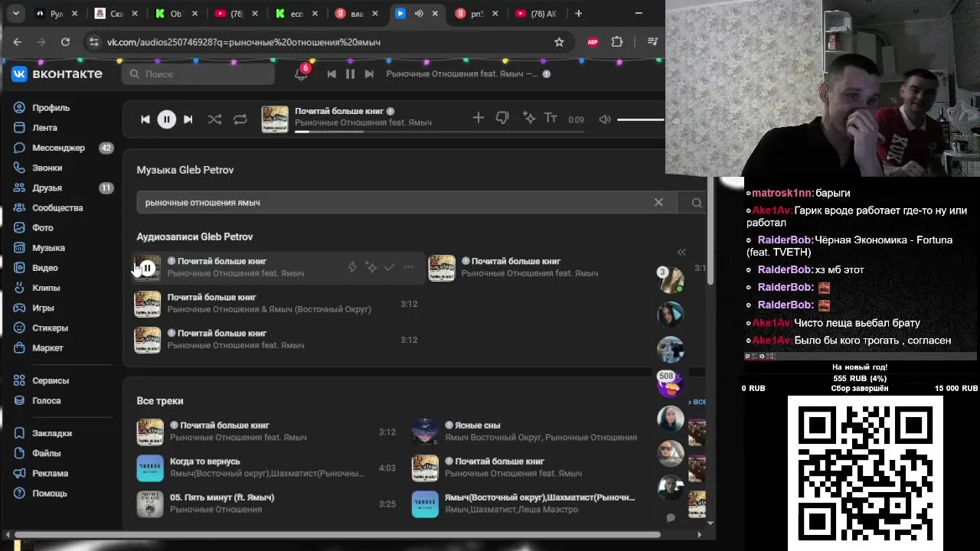
Task: Show lyrics using the Тт icon
Action: 550,118
